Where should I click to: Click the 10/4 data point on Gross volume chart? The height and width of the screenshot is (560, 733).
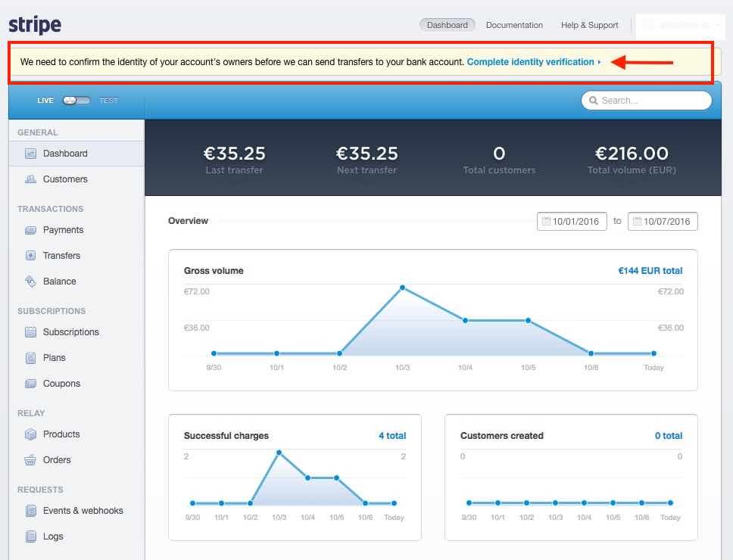pyautogui.click(x=465, y=320)
